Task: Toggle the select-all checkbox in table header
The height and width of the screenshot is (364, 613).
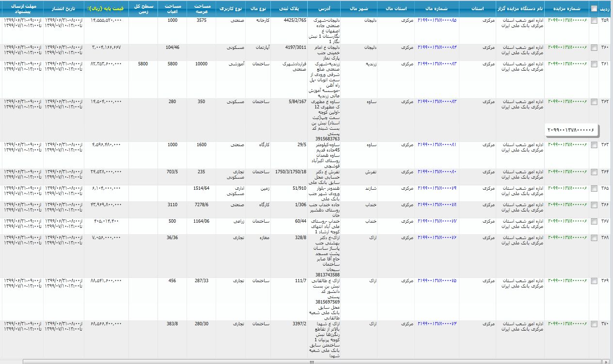Action: coord(594,9)
